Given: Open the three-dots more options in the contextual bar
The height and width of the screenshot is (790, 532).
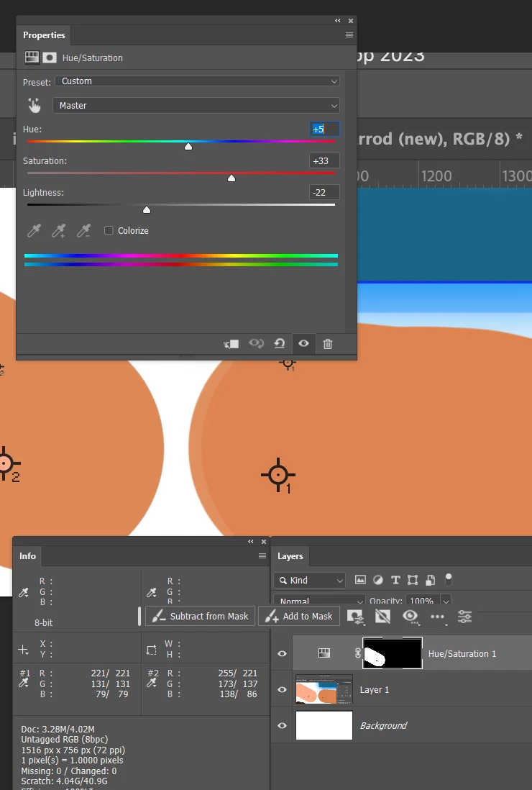Looking at the screenshot, I should (x=437, y=616).
